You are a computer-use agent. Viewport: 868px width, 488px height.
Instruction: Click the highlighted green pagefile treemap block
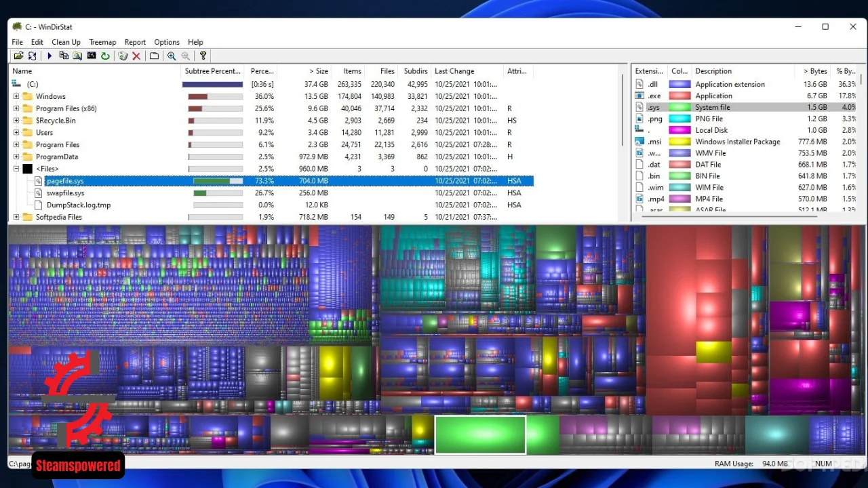point(480,434)
